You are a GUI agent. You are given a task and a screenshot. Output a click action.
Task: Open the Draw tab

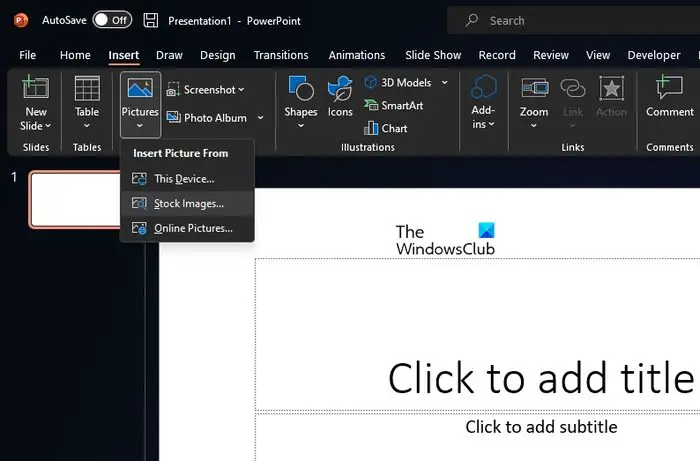point(169,55)
